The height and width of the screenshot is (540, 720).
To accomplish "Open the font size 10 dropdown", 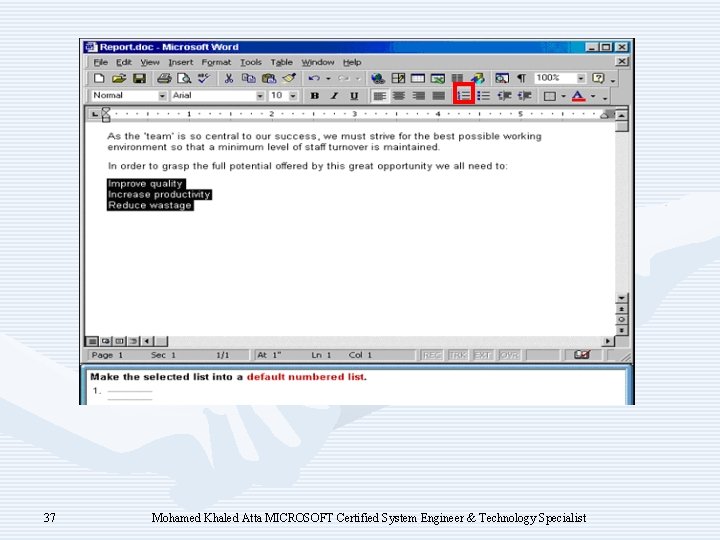I will [293, 96].
